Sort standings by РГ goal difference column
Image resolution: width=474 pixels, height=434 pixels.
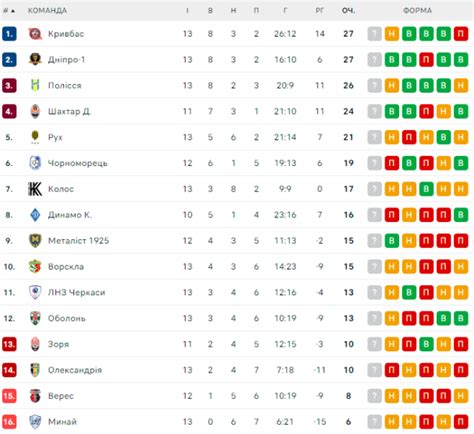[x=319, y=11]
